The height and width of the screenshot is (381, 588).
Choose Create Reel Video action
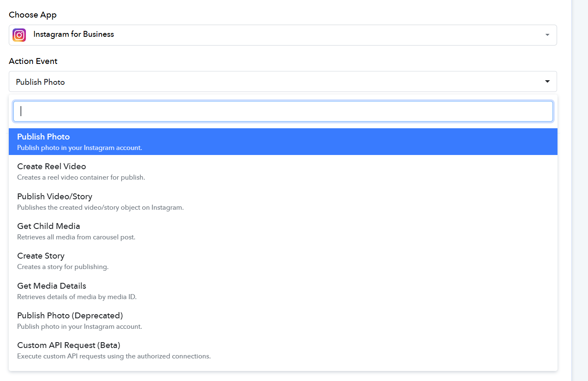click(51, 167)
